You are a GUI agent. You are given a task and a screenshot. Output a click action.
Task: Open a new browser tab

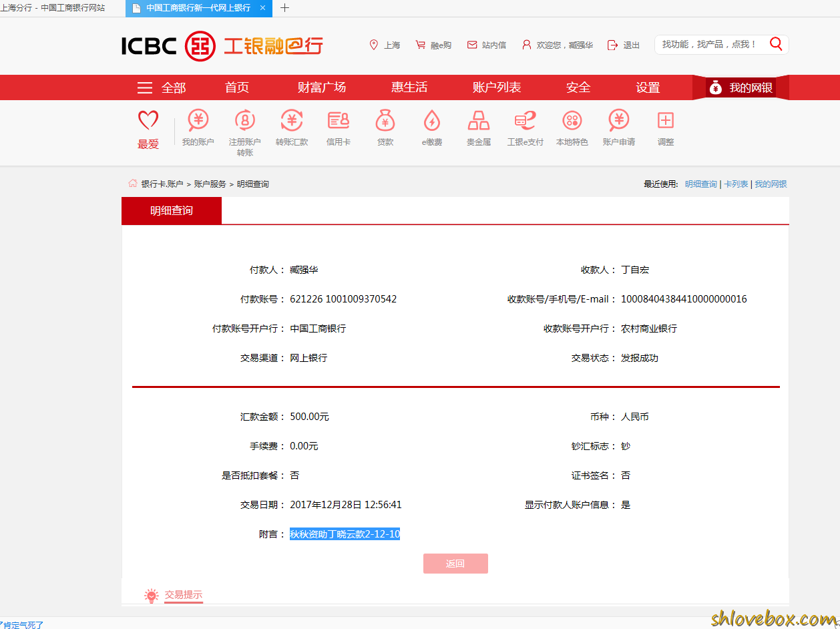285,8
